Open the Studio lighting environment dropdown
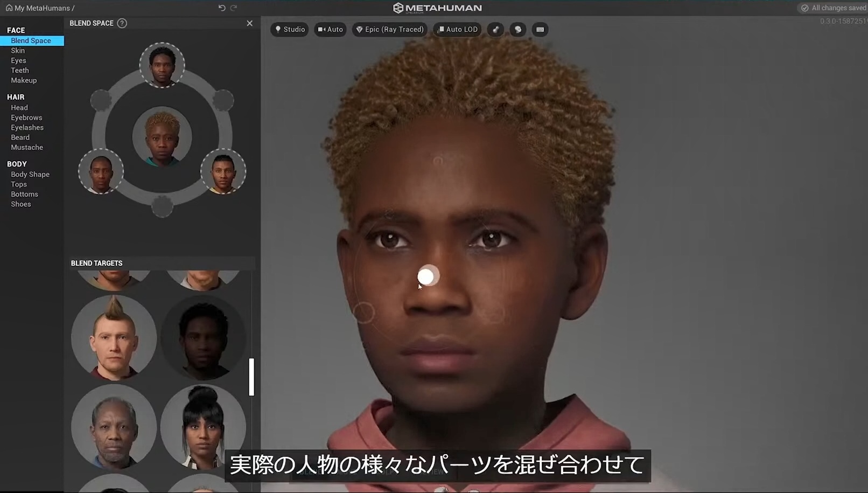 [290, 30]
